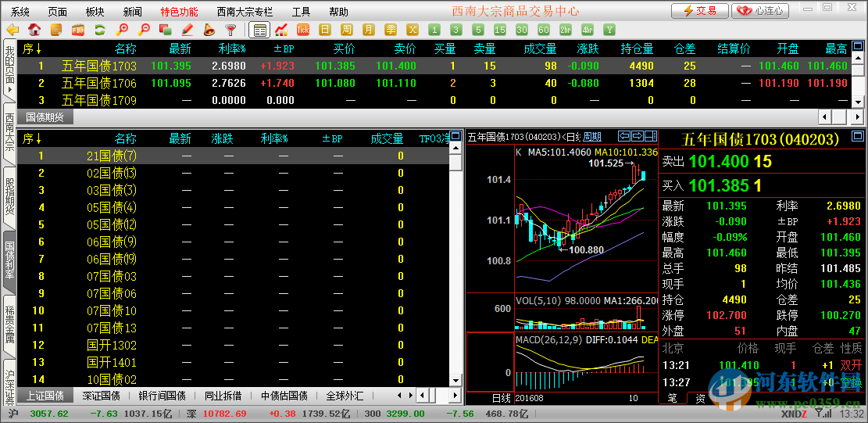Screen dimensions: 868x423
Task: Switch to the 中债估国债 tab
Action: 284,396
